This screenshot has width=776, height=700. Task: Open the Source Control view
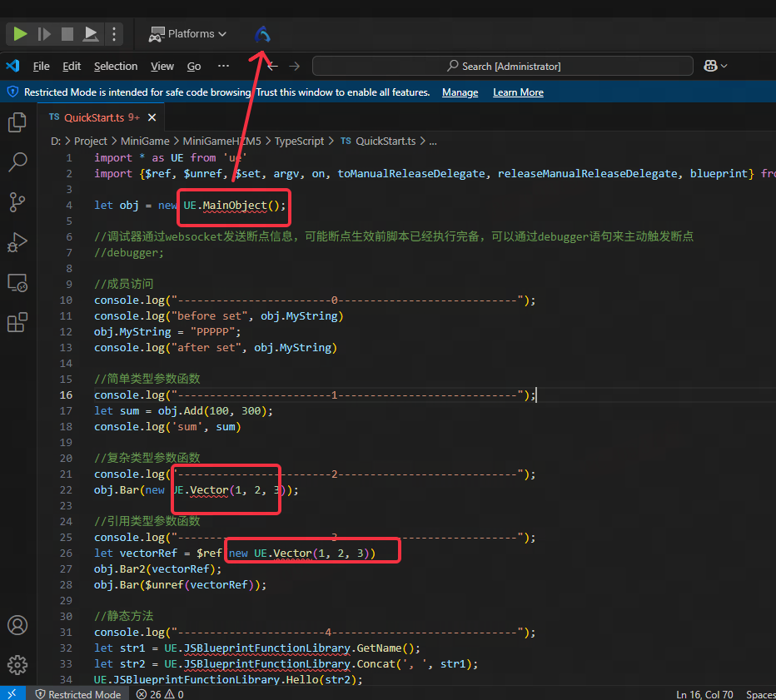pyautogui.click(x=17, y=202)
